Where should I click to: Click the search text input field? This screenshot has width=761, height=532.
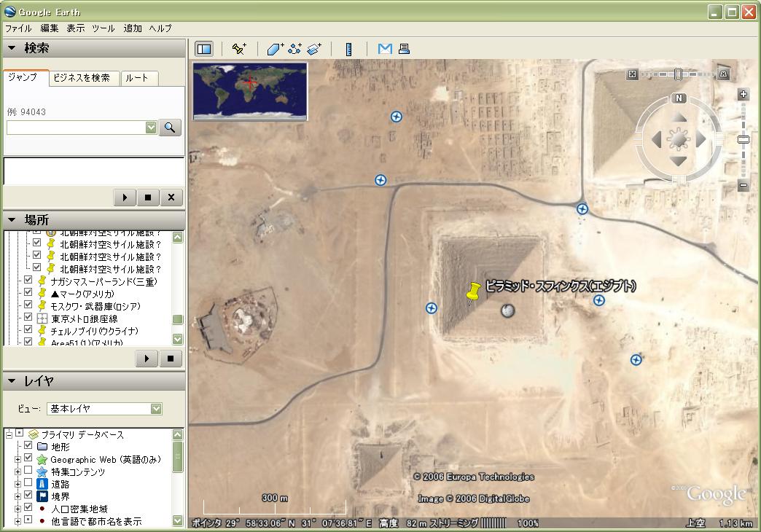point(77,128)
